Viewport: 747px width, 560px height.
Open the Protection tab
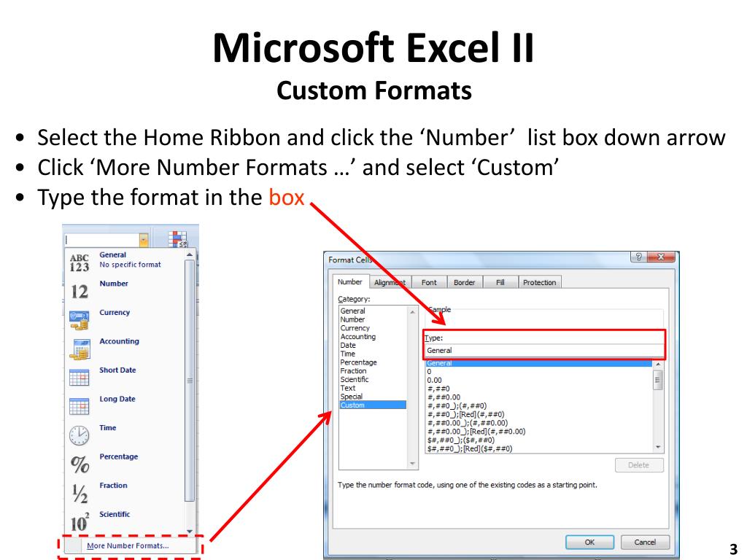pyautogui.click(x=540, y=282)
